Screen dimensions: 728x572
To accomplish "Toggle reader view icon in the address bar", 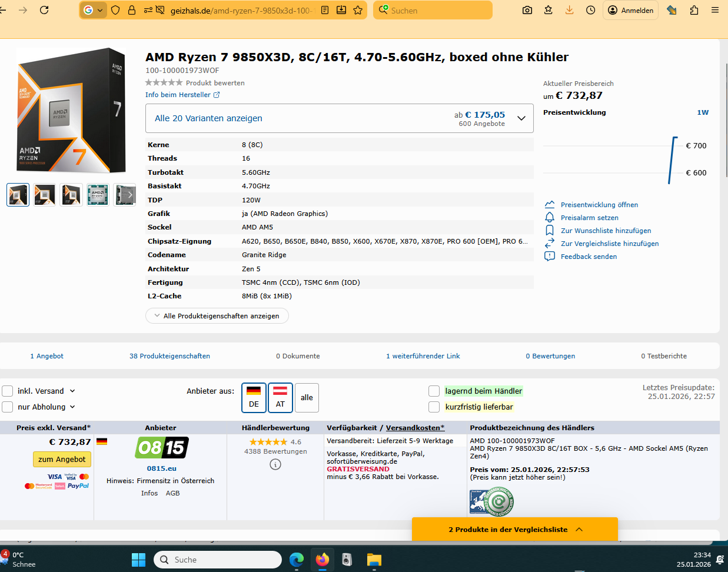I will [325, 10].
